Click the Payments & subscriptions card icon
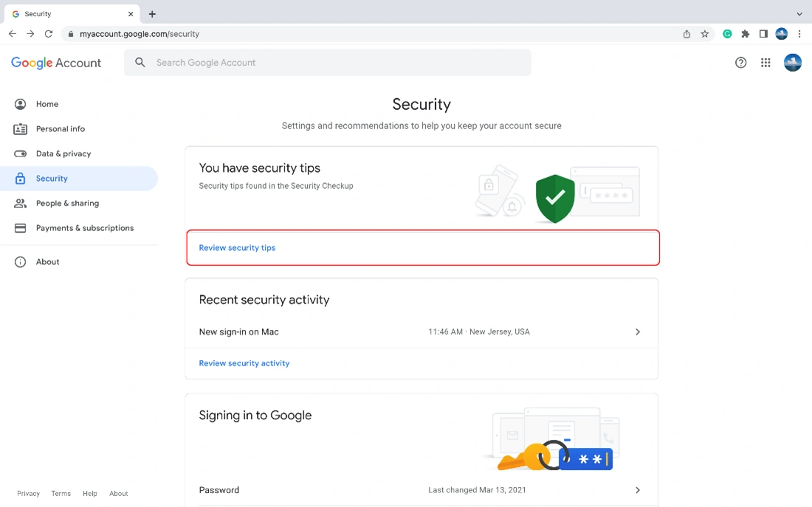 point(21,227)
